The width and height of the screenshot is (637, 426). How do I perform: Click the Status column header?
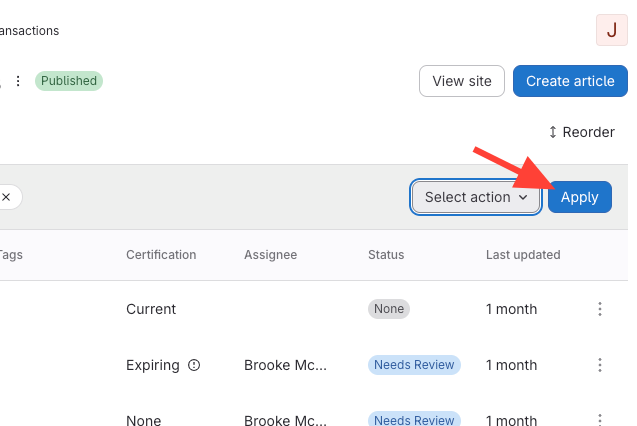(x=386, y=255)
